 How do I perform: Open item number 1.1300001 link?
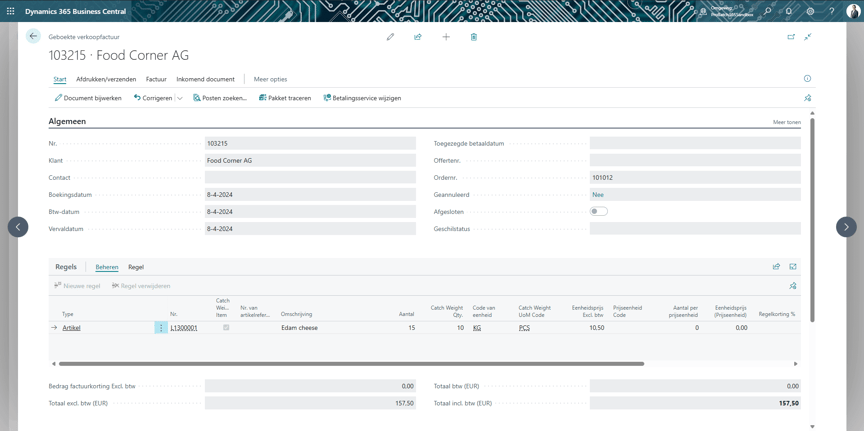pos(184,328)
